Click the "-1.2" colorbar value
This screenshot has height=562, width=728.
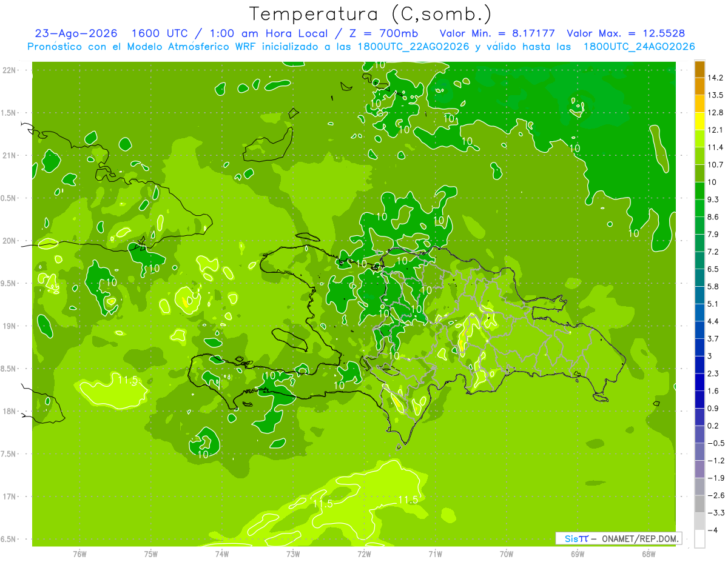point(716,460)
